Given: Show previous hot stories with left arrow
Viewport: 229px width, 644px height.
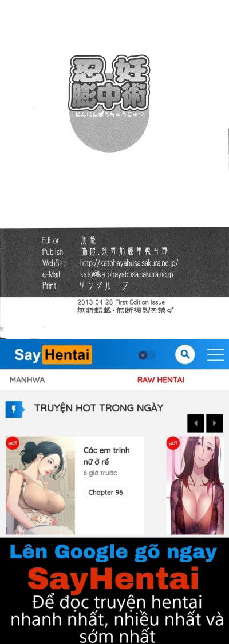Looking at the screenshot, I should (x=195, y=423).
